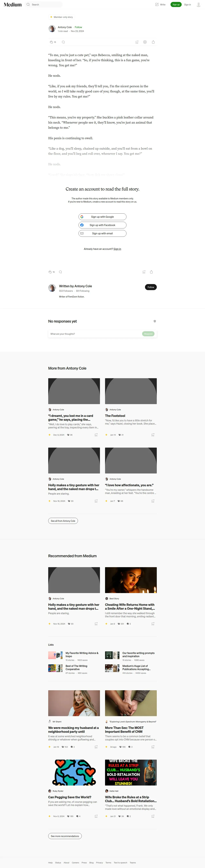Click the response rules shield icon
205x868 pixels.
tap(155, 321)
